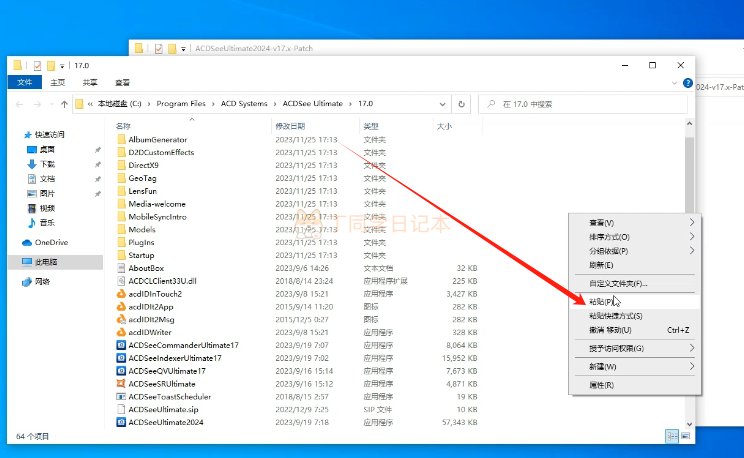Switch to details view in status bar
This screenshot has width=744, height=458.
coord(673,437)
